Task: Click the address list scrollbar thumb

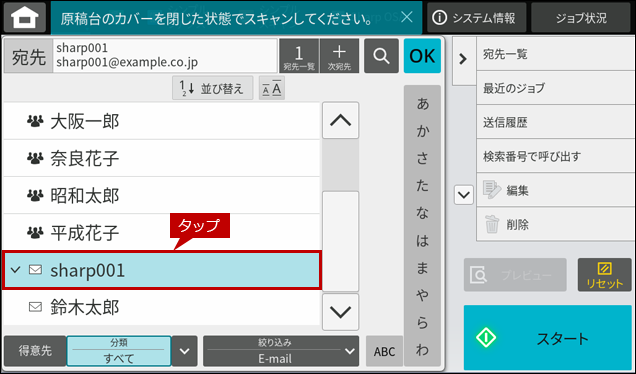Action: (340, 241)
